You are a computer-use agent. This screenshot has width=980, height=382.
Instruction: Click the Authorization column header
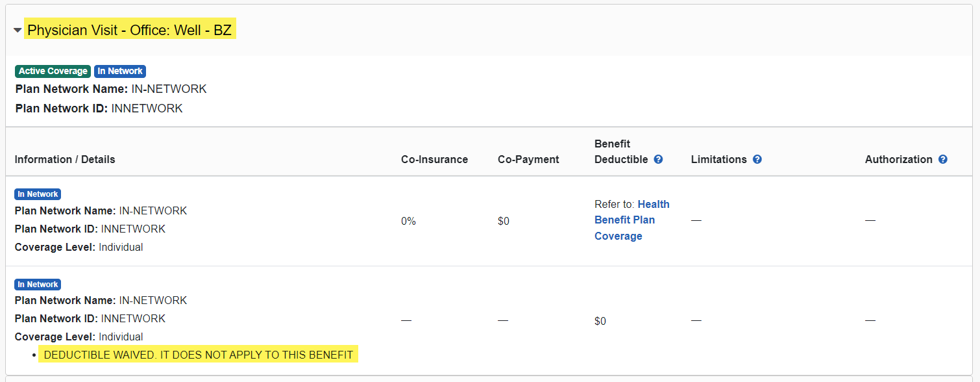click(899, 159)
